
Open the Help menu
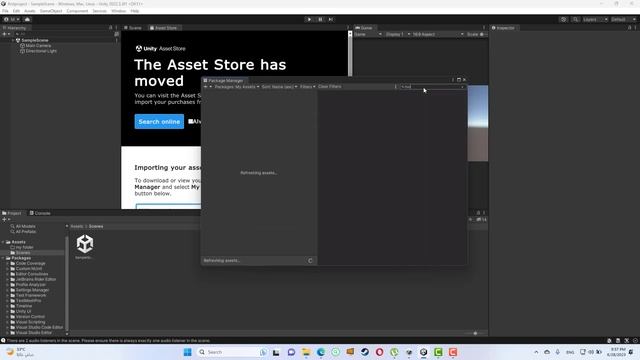pyautogui.click(x=135, y=11)
